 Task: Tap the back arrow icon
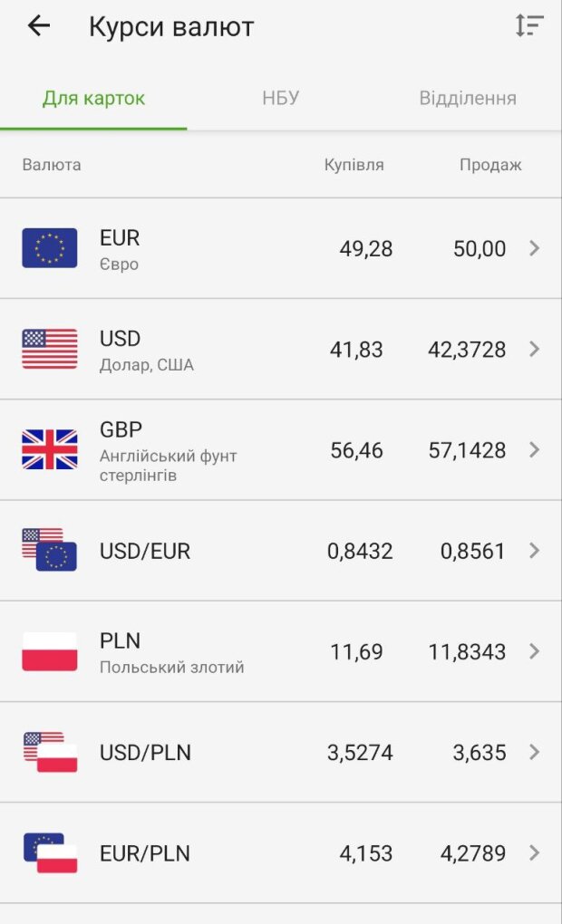point(38,26)
